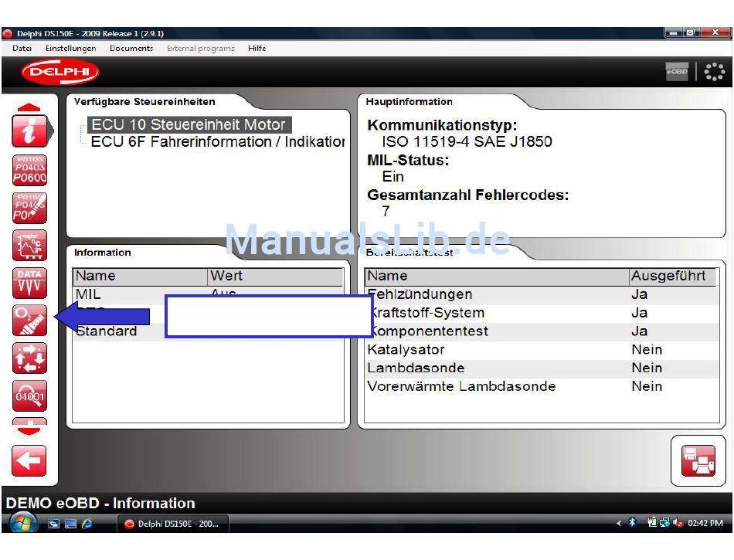The image size is (734, 560).
Task: Open the O2 lambda sensor test icon
Action: 29,321
